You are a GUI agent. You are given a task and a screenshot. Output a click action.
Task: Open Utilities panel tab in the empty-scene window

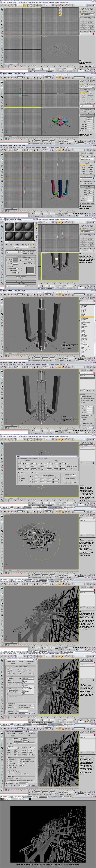pyautogui.click(x=94, y=9)
